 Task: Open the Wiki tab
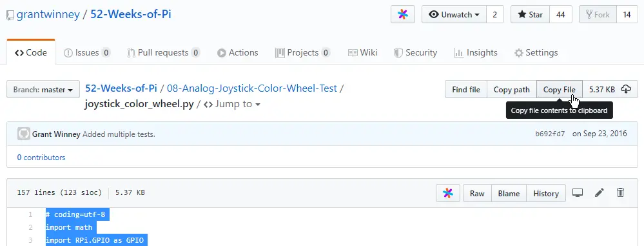[x=363, y=53]
